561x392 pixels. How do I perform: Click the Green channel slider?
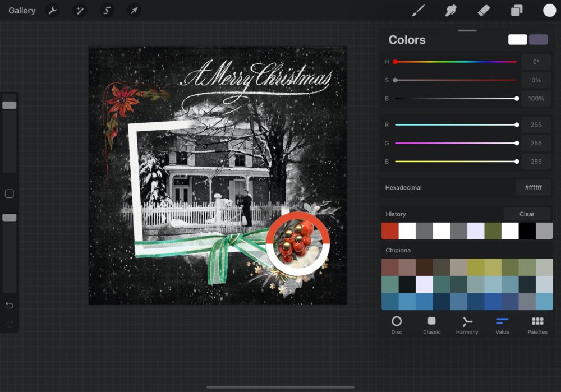click(x=456, y=143)
